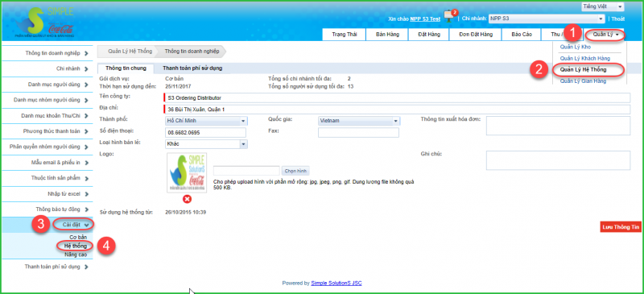This screenshot has height=294, width=644.
Task: Open the Quốc gia Vietnam dropdown
Action: pos(358,121)
